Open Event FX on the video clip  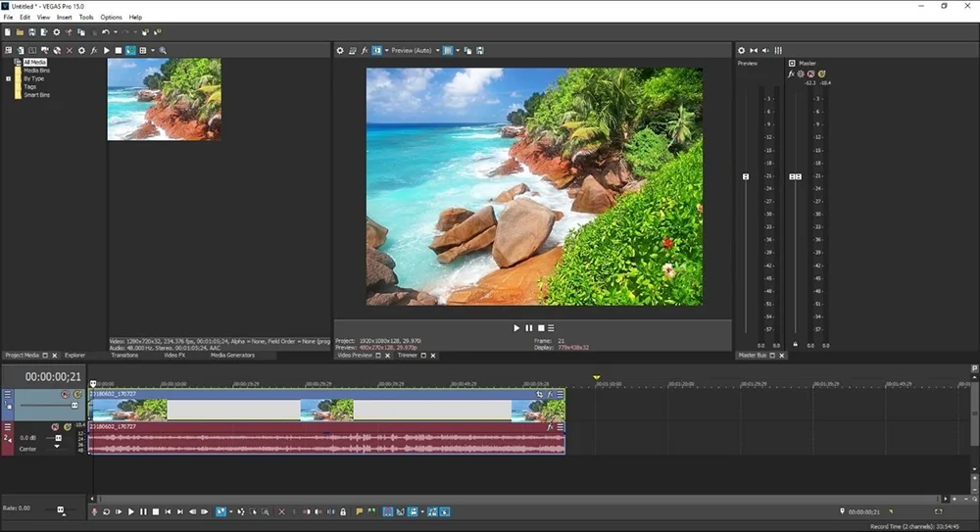pyautogui.click(x=550, y=395)
